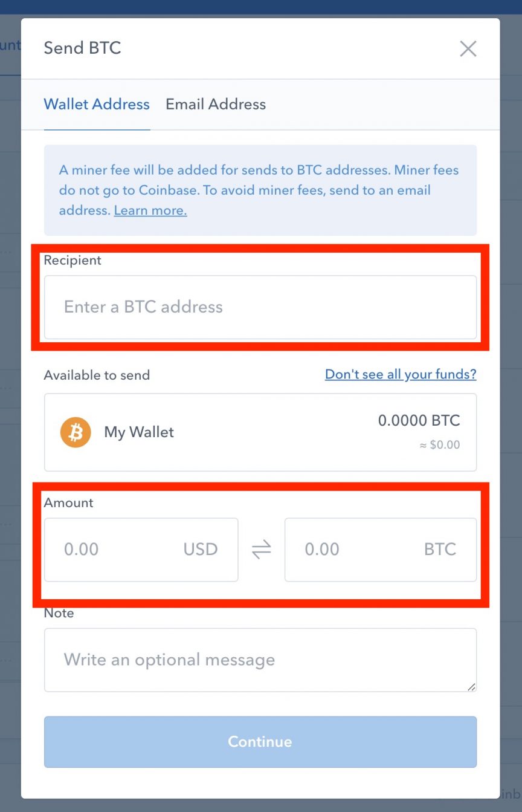This screenshot has height=812, width=522.
Task: Click the optional message Note box
Action: [x=260, y=660]
